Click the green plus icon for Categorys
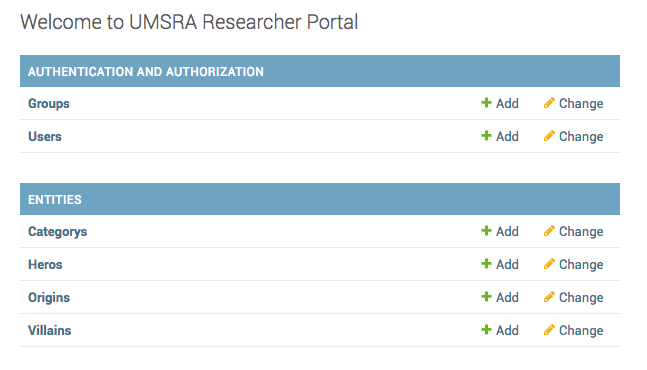This screenshot has width=647, height=370. pyautogui.click(x=486, y=231)
